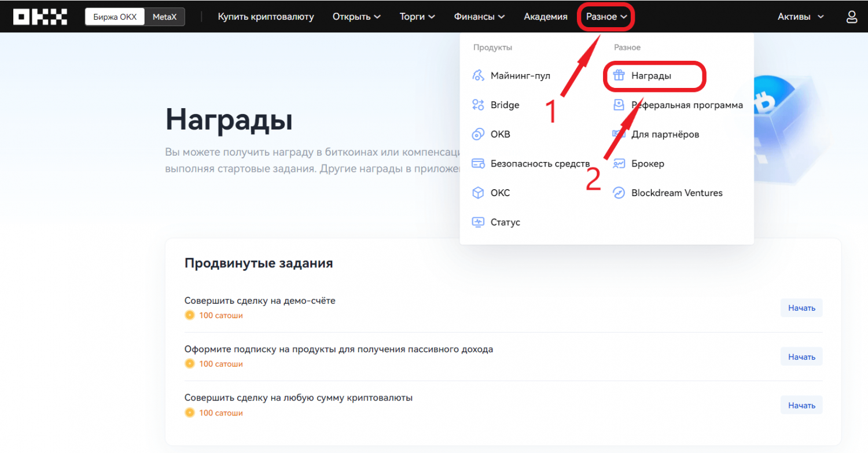This screenshot has height=453, width=868.
Task: Click the Mining pool icon
Action: click(478, 76)
